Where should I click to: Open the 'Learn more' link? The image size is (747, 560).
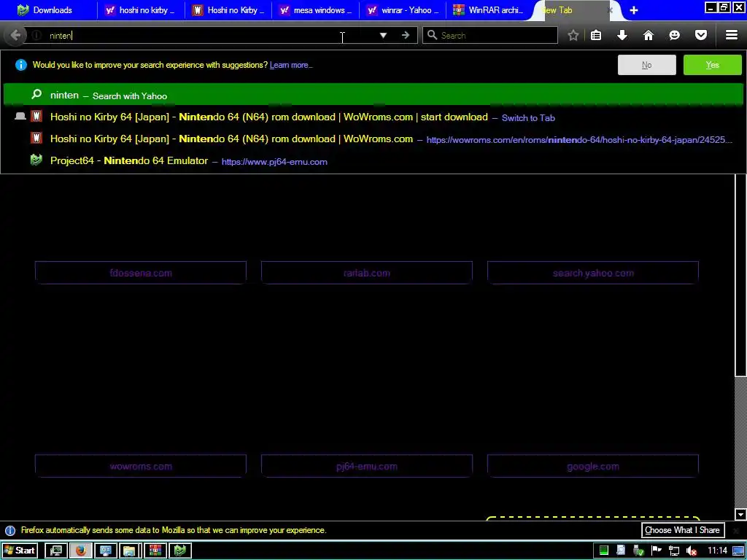(x=291, y=65)
